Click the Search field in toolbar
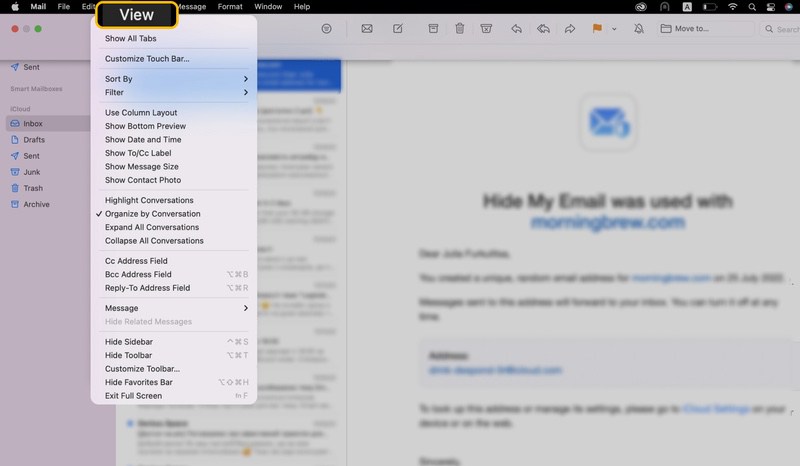This screenshot has height=466, width=800. tap(781, 29)
